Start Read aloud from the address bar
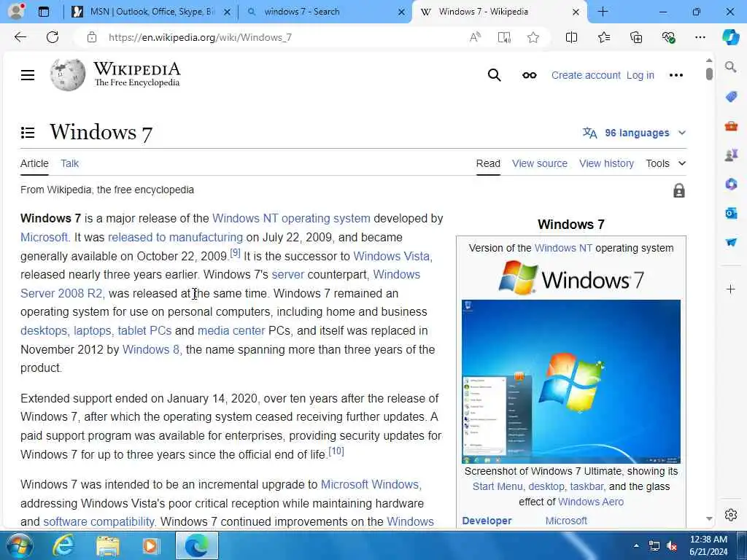 point(475,37)
